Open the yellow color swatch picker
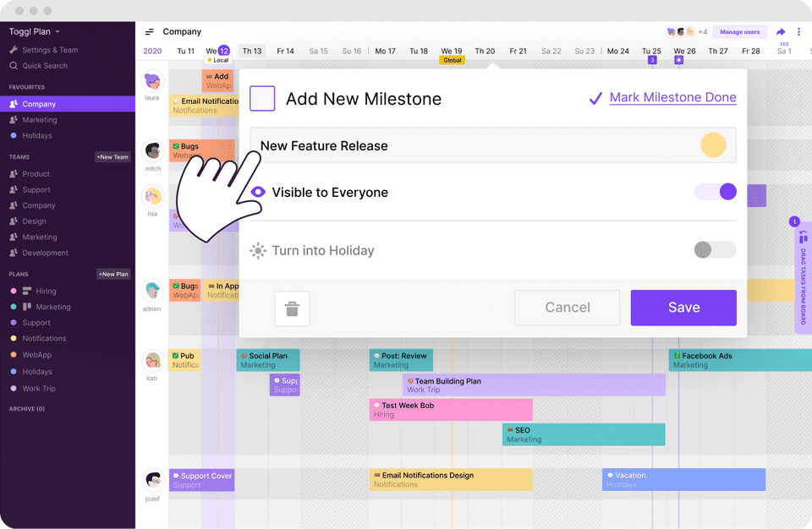The image size is (812, 529). pos(713,145)
